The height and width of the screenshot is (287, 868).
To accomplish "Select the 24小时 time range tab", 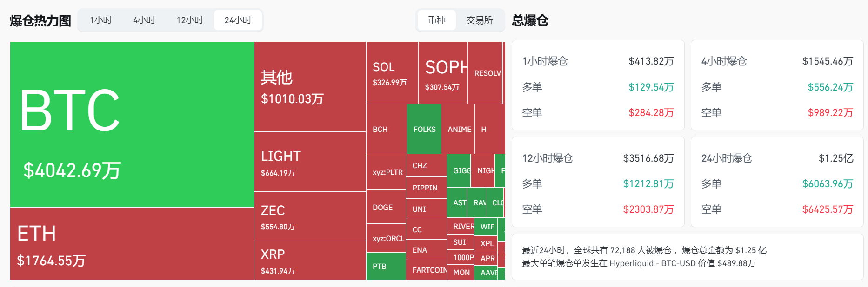I will (238, 20).
